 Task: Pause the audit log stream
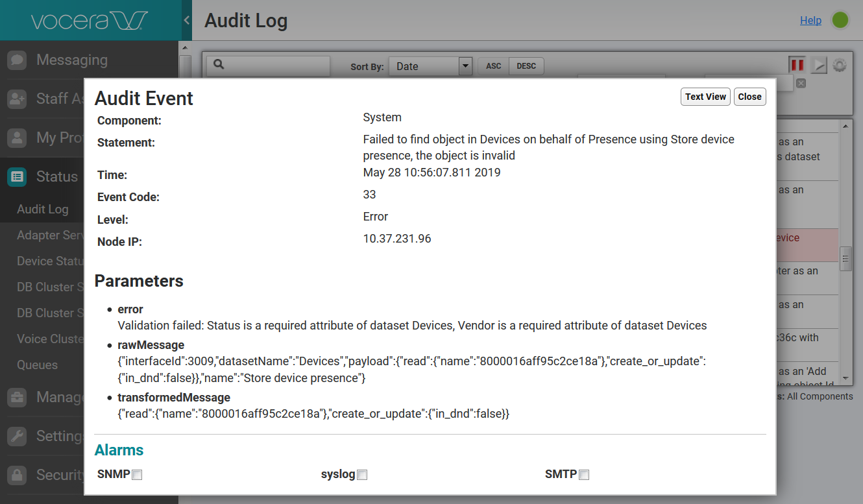tap(797, 65)
